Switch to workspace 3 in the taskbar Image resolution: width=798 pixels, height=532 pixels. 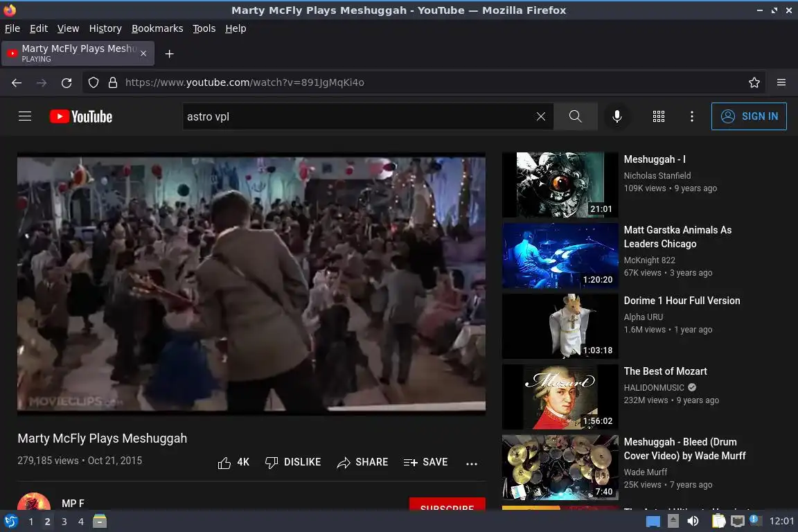[64, 522]
